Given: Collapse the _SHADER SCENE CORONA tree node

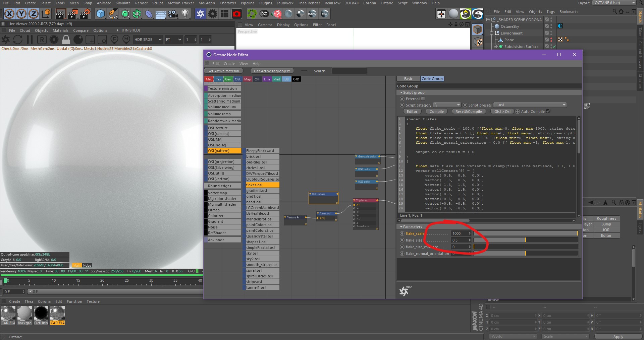Looking at the screenshot, I should point(488,19).
